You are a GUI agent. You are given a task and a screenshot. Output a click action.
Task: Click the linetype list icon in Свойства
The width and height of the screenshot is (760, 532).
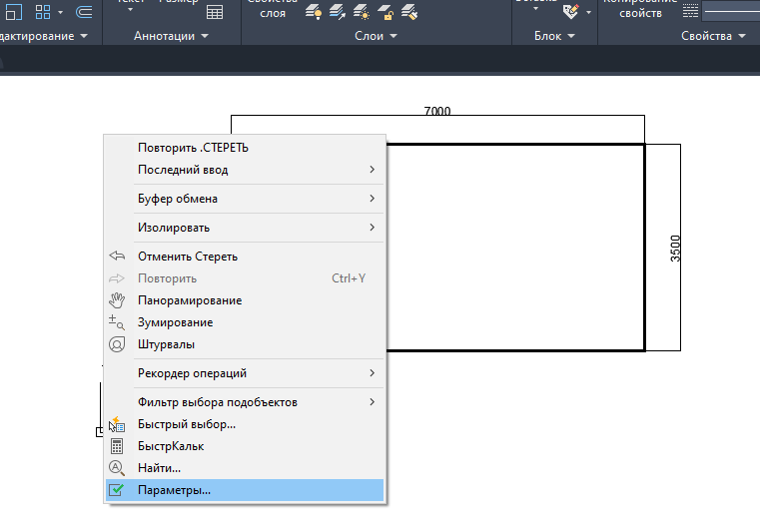point(690,11)
